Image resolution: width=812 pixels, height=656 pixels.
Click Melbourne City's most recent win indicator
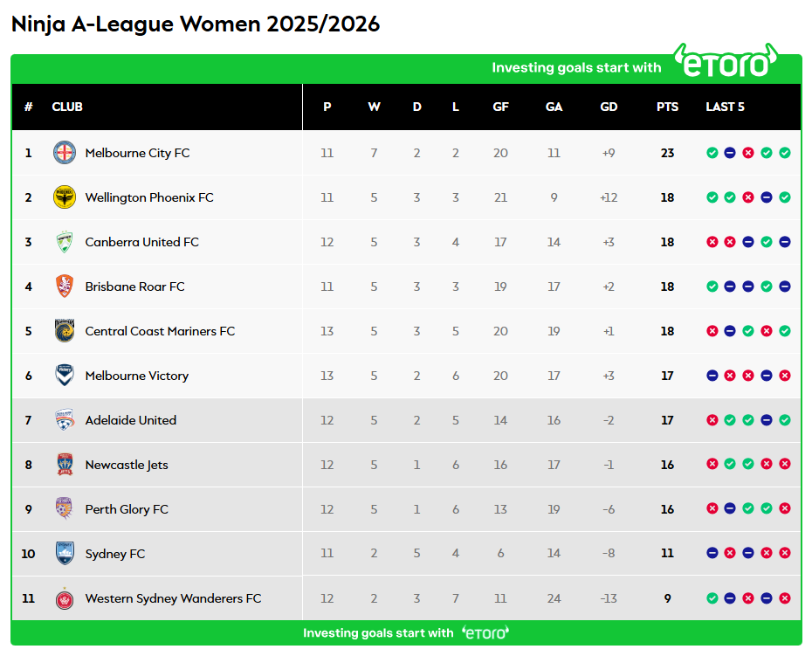[785, 153]
